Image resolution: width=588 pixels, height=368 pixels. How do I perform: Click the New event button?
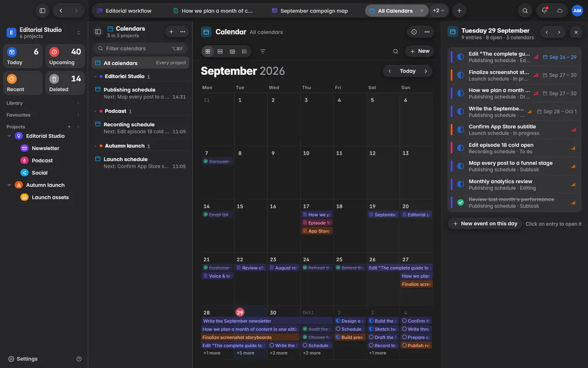[420, 52]
